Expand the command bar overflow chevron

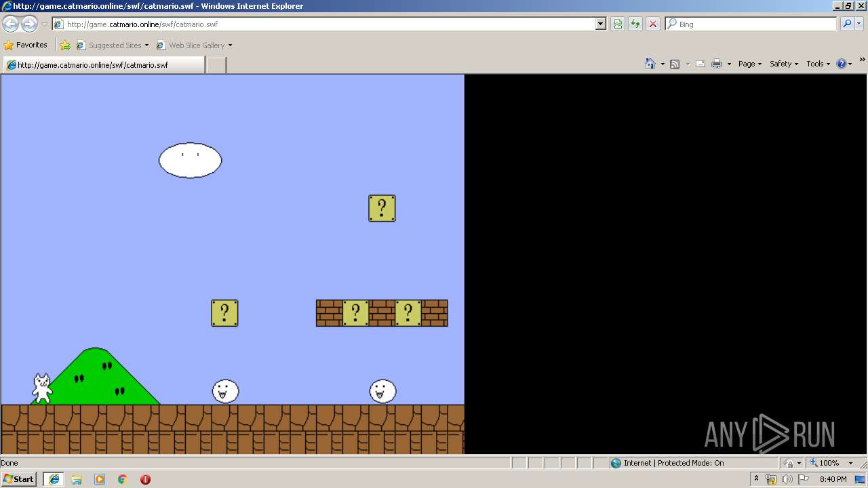tap(863, 60)
